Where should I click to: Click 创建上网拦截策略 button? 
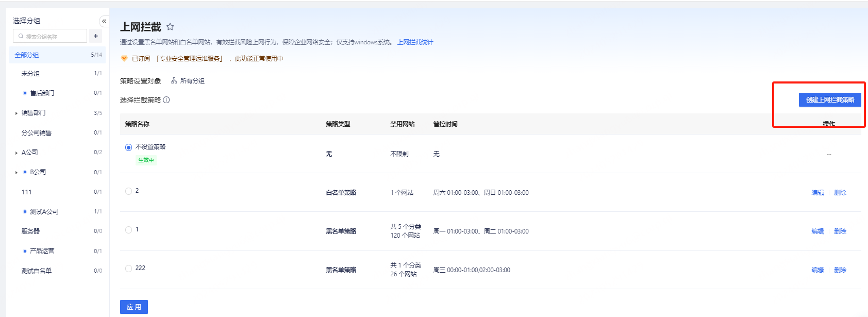click(829, 100)
